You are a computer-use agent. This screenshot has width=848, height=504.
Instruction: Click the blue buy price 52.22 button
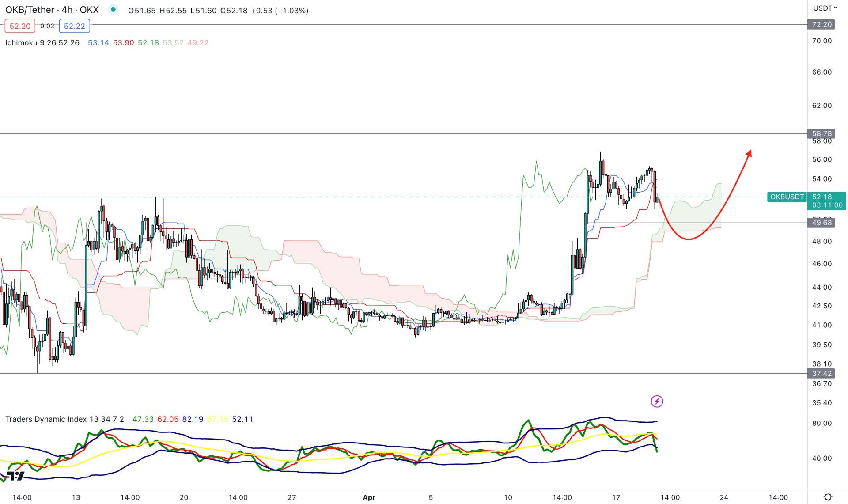click(x=75, y=26)
